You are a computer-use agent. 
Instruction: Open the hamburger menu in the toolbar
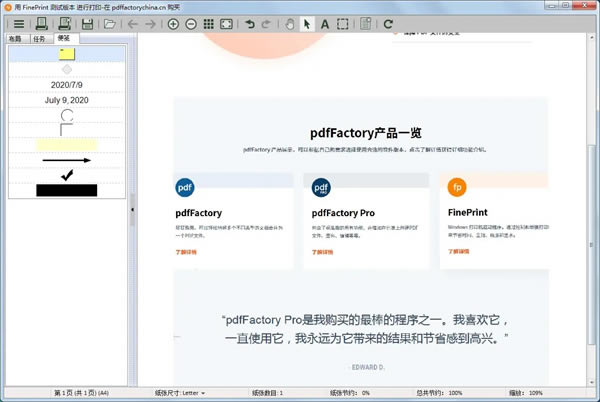(18, 23)
